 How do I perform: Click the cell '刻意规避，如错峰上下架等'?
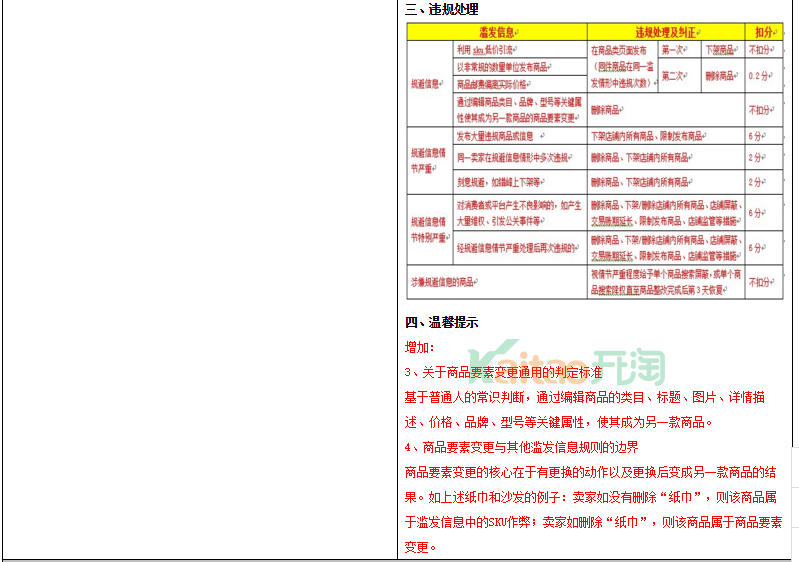[x=520, y=182]
